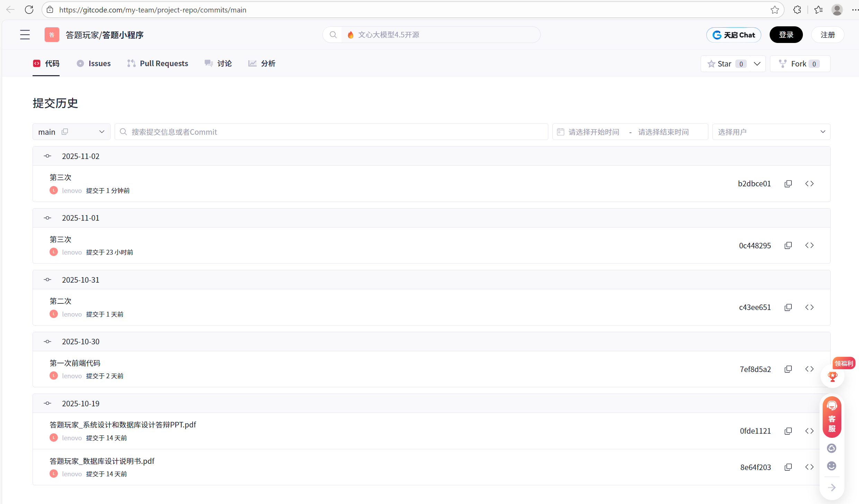Copy commit hash b2dbce01

788,184
